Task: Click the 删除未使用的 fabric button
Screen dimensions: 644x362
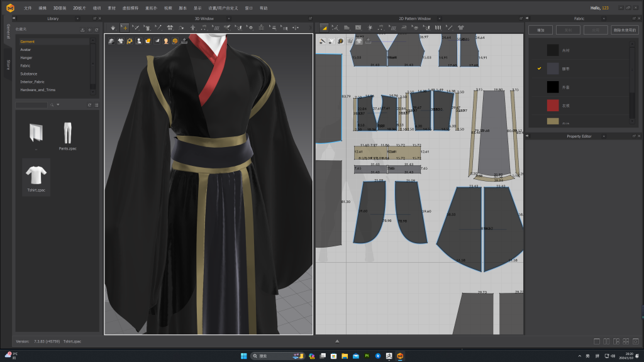Action: click(625, 30)
